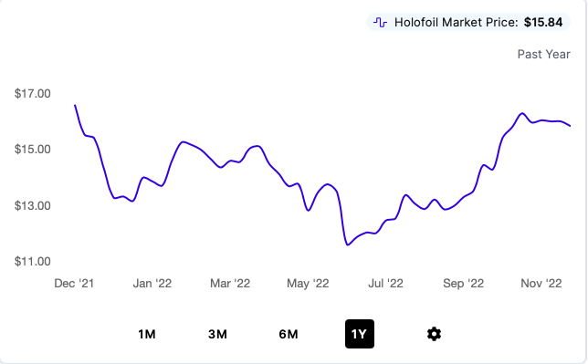Click the Holofoil Market Price pill
This screenshot has height=364, width=588.
point(468,23)
